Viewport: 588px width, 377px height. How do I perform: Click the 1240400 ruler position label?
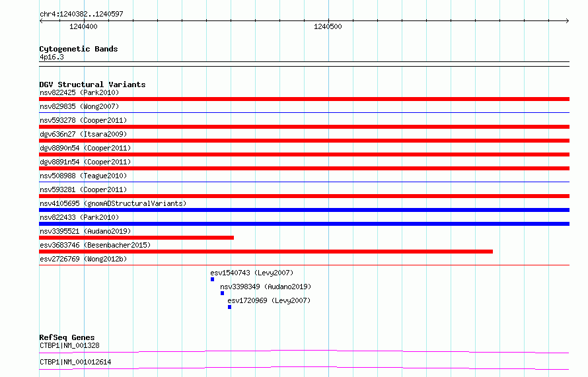coord(83,26)
